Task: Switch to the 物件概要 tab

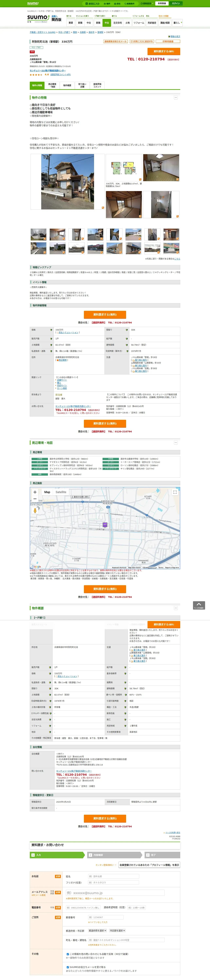Action: 67,85
